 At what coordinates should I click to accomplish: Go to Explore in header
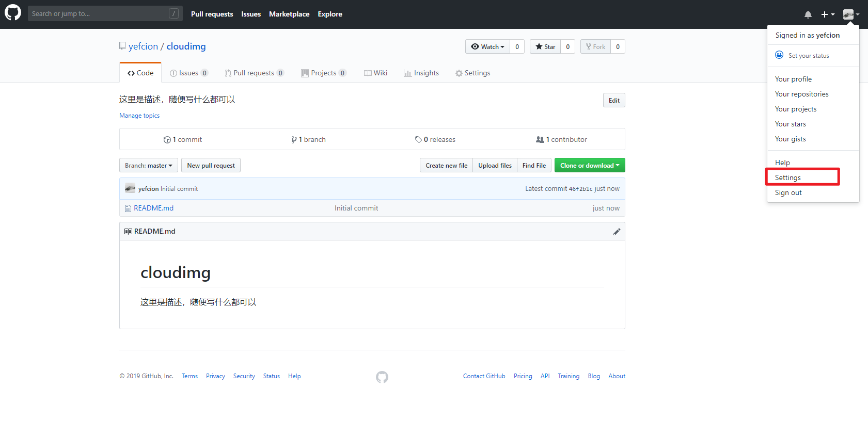[x=330, y=14]
